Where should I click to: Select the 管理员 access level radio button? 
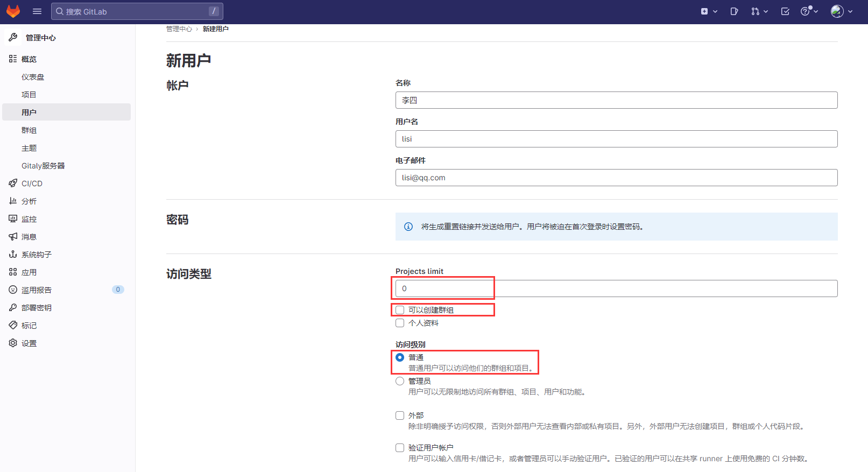click(400, 381)
